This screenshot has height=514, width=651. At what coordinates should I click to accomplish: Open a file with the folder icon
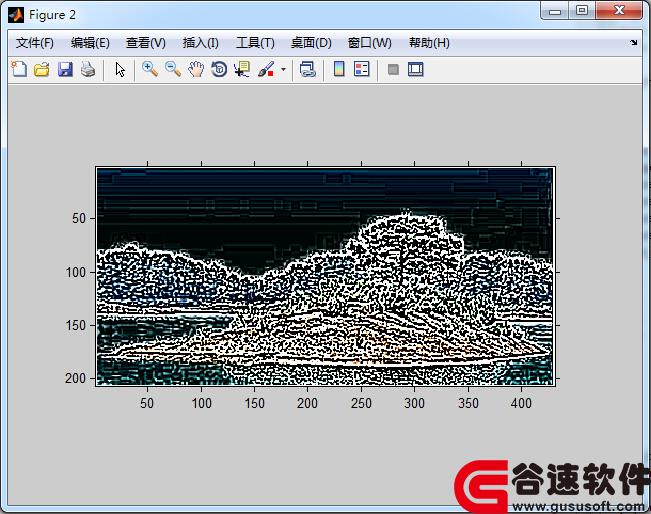[x=42, y=69]
